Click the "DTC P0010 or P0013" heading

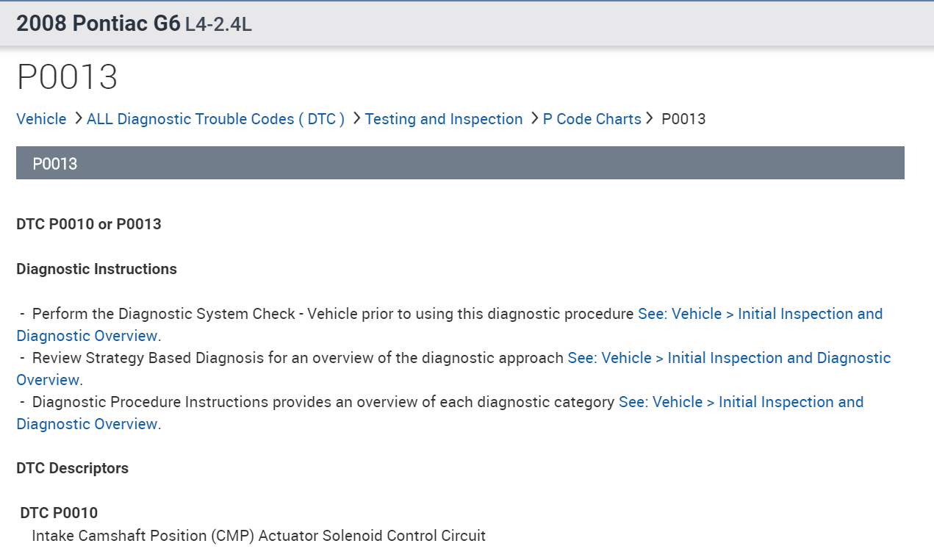pyautogui.click(x=89, y=224)
